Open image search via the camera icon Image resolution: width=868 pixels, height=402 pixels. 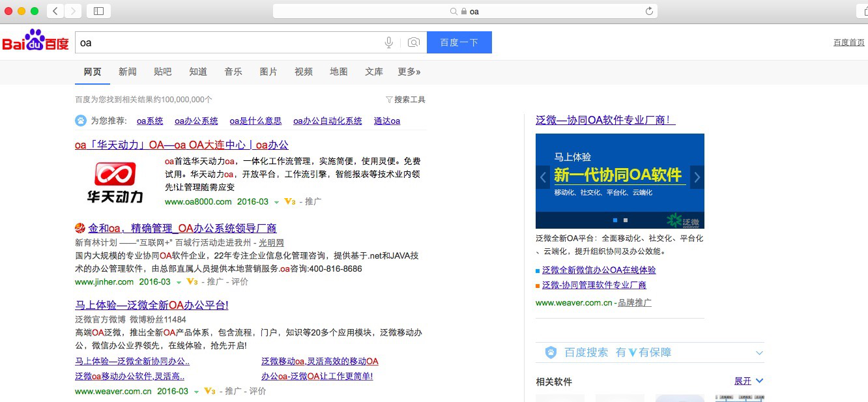413,42
